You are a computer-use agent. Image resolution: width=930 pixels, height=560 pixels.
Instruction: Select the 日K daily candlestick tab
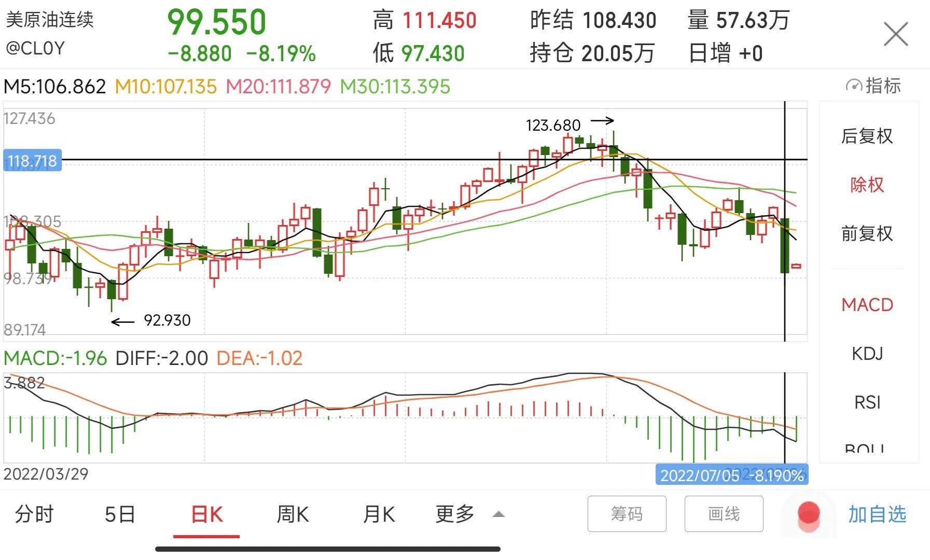pos(206,514)
